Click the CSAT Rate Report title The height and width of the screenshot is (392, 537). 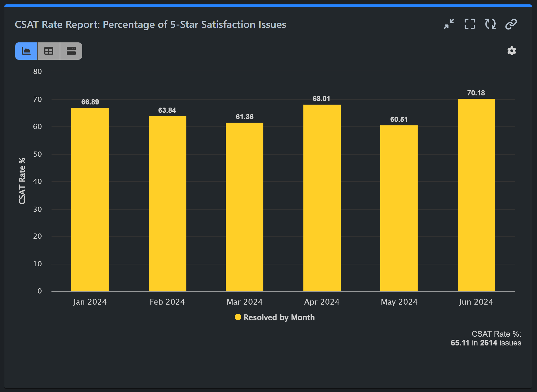click(x=150, y=24)
